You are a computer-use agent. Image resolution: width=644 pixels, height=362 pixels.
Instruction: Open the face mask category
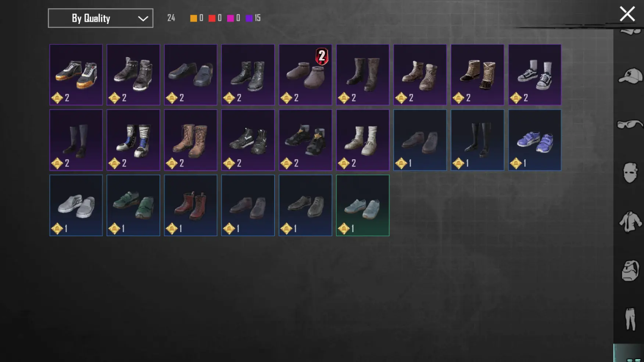[630, 173]
